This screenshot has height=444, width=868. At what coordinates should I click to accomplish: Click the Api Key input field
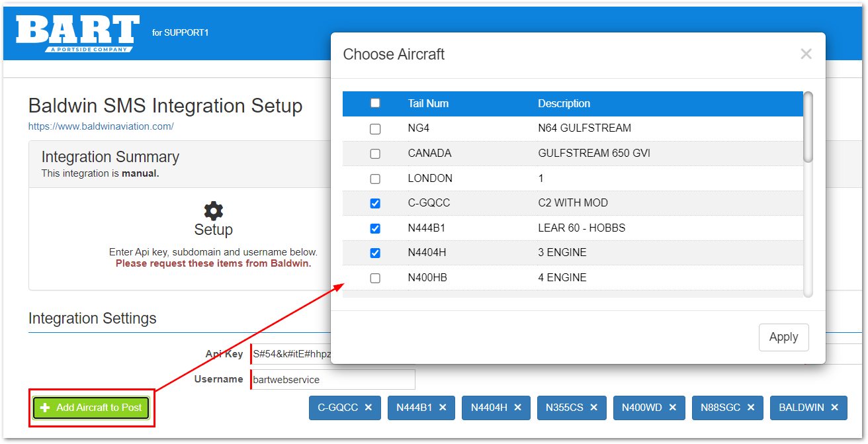[290, 354]
